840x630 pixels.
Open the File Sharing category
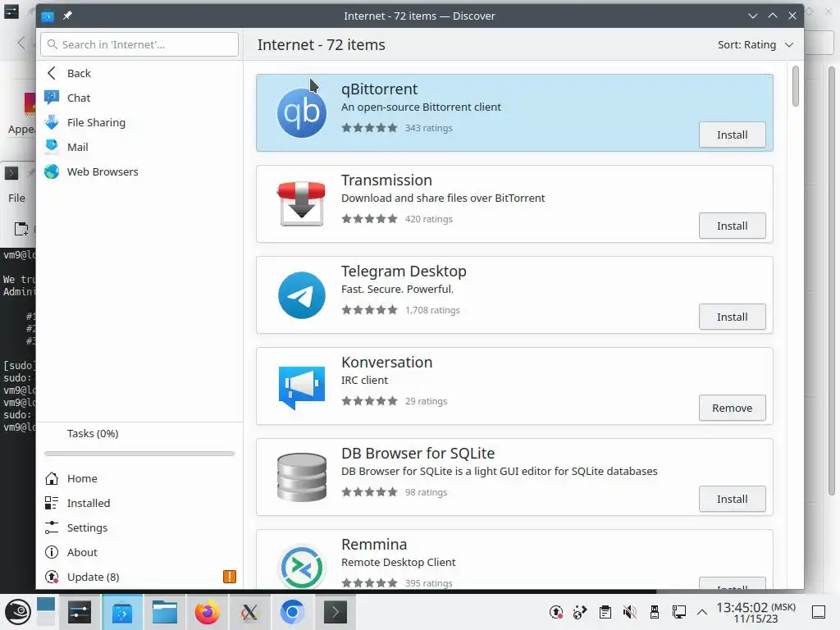click(139, 123)
